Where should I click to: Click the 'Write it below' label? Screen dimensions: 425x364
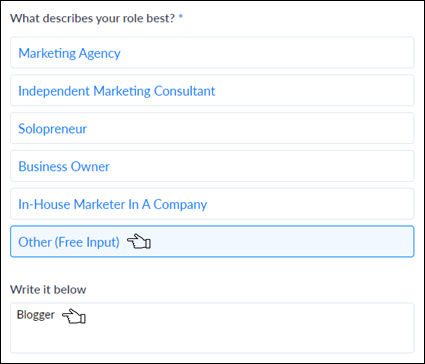[x=48, y=289]
